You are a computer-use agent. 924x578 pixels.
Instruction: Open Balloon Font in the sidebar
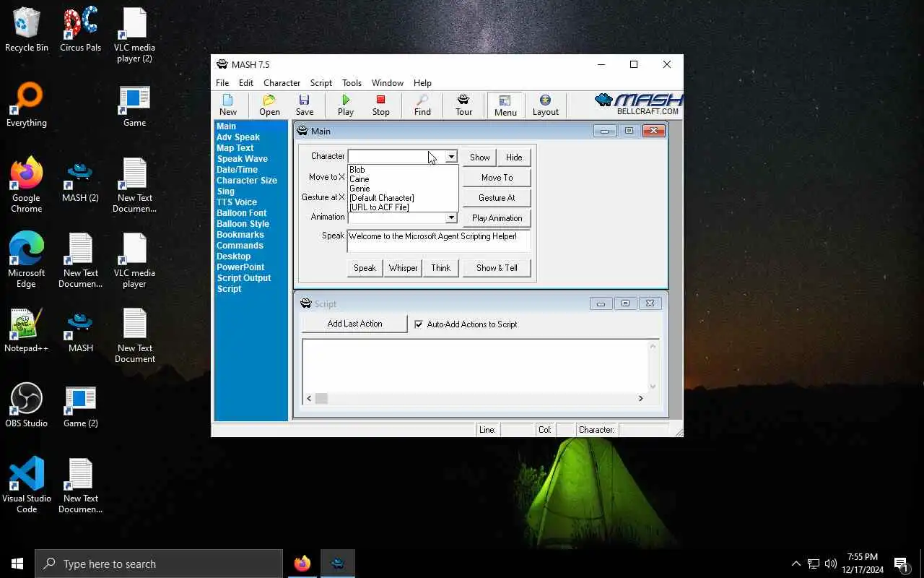click(242, 213)
